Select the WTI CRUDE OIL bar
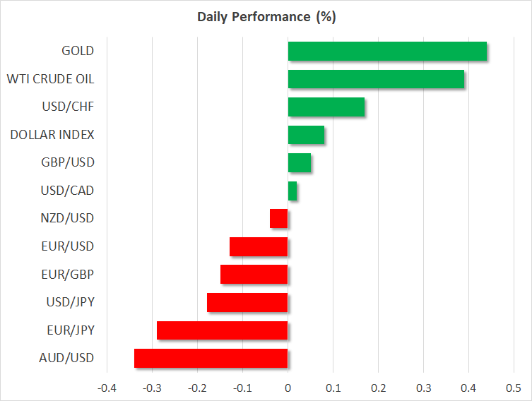 click(x=376, y=79)
